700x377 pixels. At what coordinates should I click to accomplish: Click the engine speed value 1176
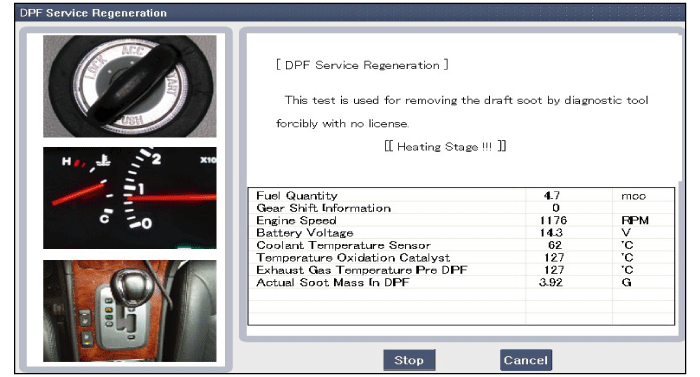[x=553, y=221]
